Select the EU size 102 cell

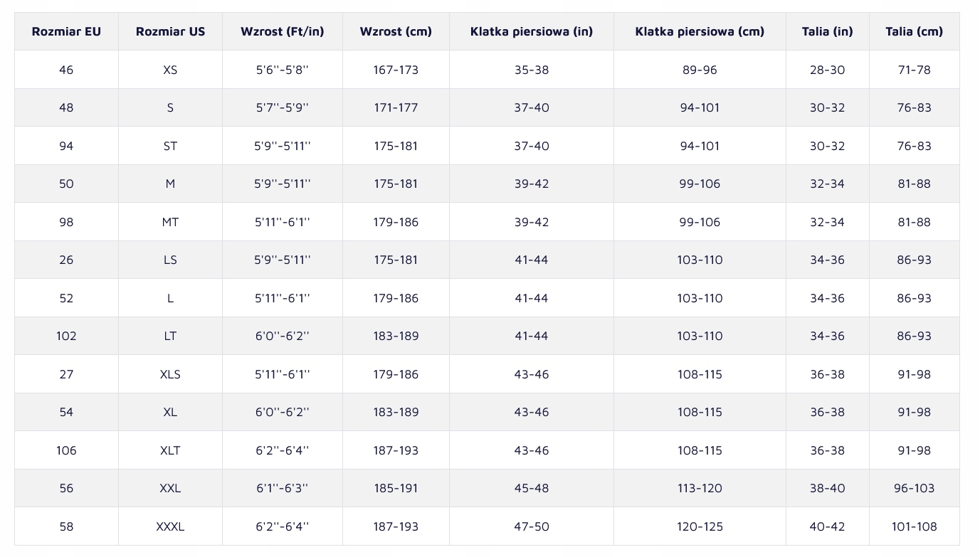tap(66, 336)
